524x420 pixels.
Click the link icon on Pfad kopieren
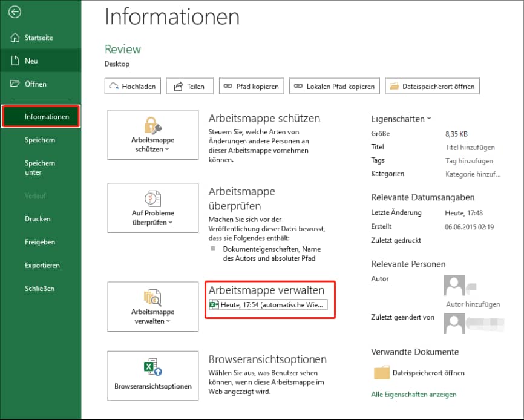click(x=228, y=86)
